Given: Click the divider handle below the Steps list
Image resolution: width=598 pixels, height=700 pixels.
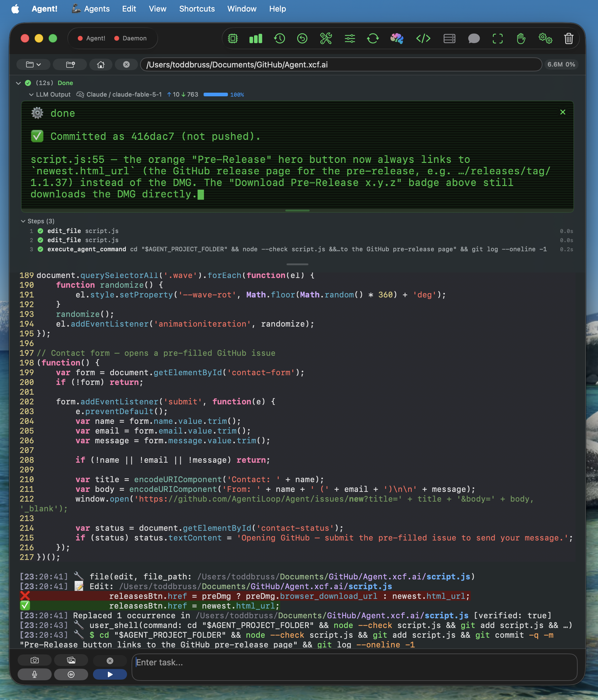Looking at the screenshot, I should click(x=297, y=264).
